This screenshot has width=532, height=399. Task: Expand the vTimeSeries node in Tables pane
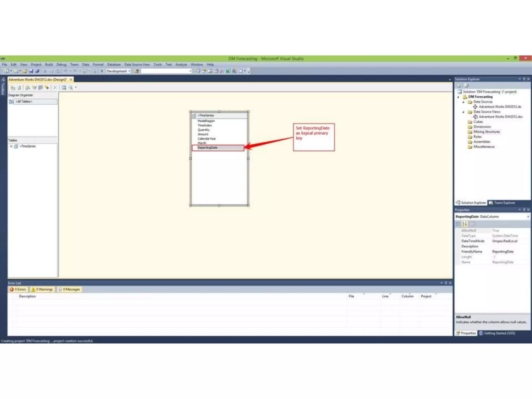(11, 146)
